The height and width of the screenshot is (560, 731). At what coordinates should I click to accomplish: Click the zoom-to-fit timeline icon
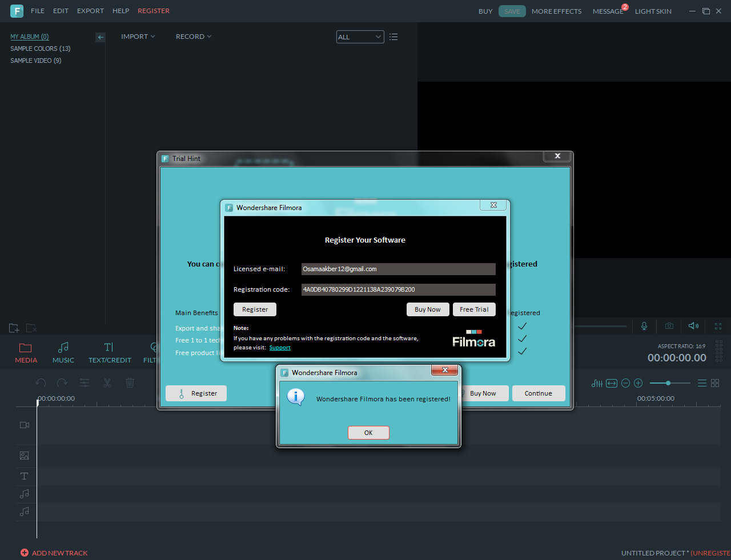[x=612, y=383]
